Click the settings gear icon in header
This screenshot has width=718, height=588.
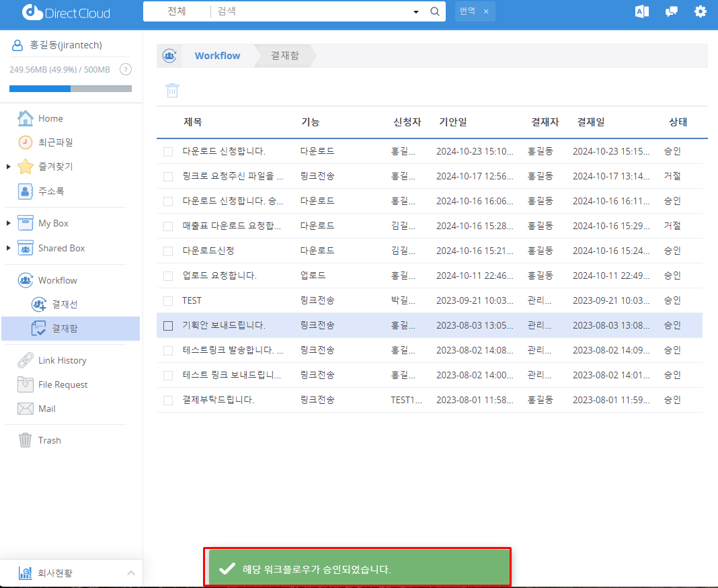click(x=701, y=11)
